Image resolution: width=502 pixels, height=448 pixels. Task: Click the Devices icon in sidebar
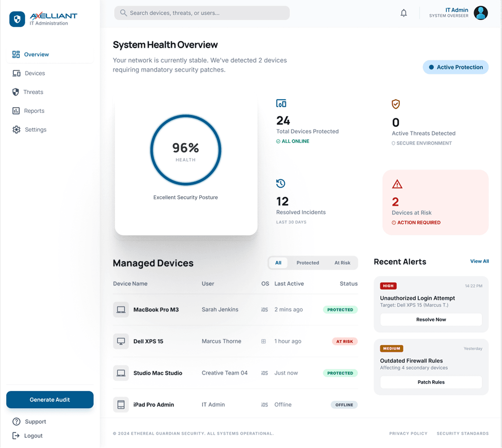16,73
